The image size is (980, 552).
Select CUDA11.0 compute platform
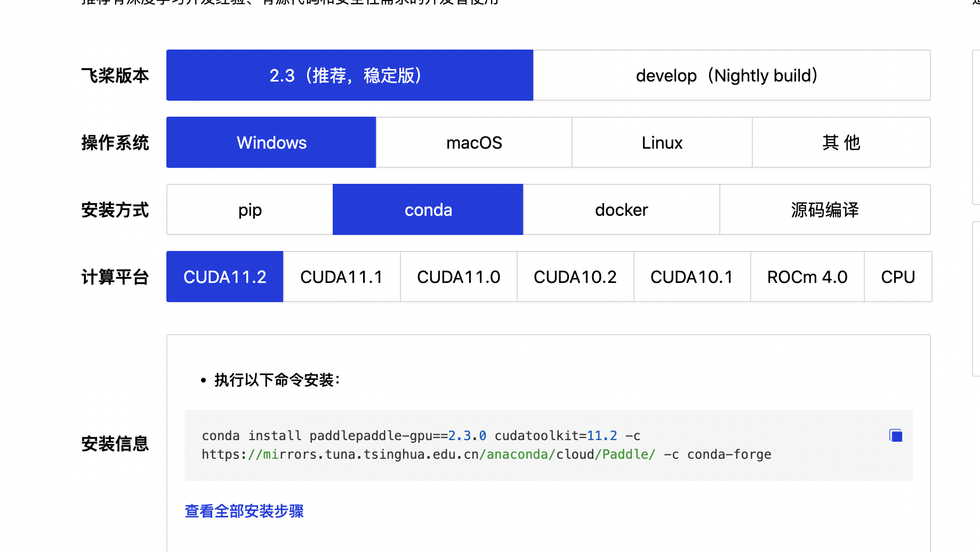458,277
